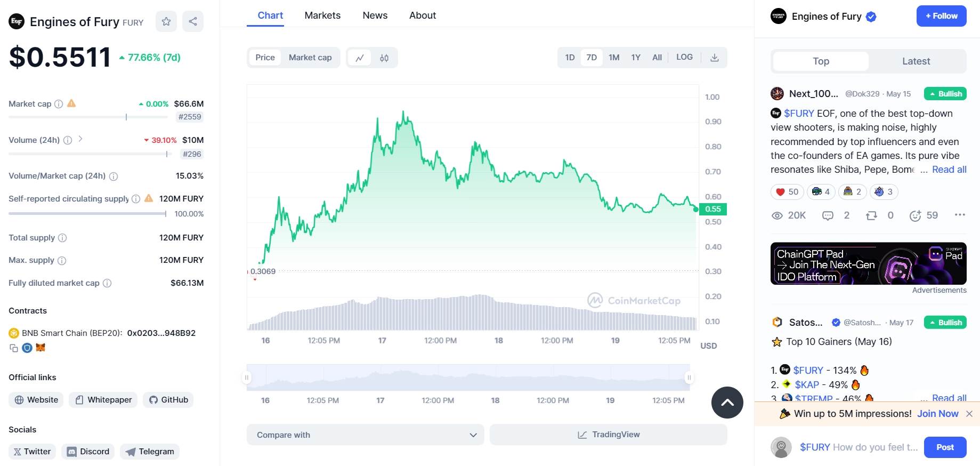Open the Telegram social link
This screenshot has height=466, width=980.
point(150,452)
